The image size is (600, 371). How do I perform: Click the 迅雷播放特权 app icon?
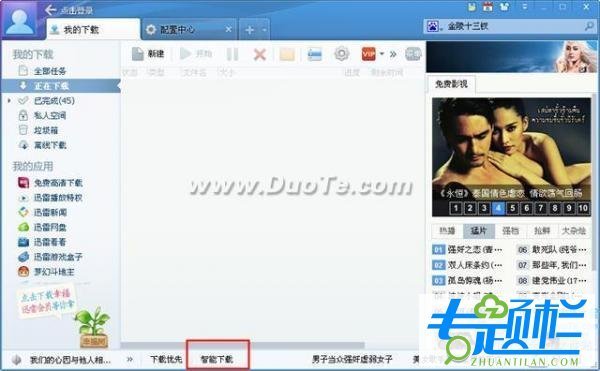tap(23, 198)
